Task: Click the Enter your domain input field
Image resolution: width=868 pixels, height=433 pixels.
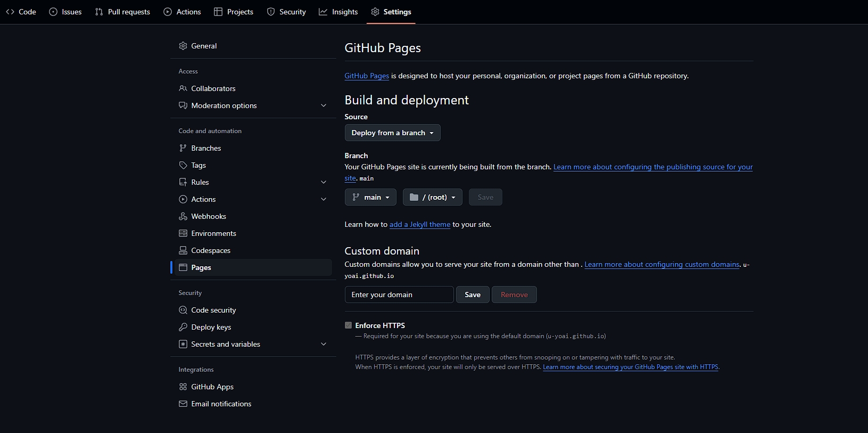Action: [x=399, y=295]
